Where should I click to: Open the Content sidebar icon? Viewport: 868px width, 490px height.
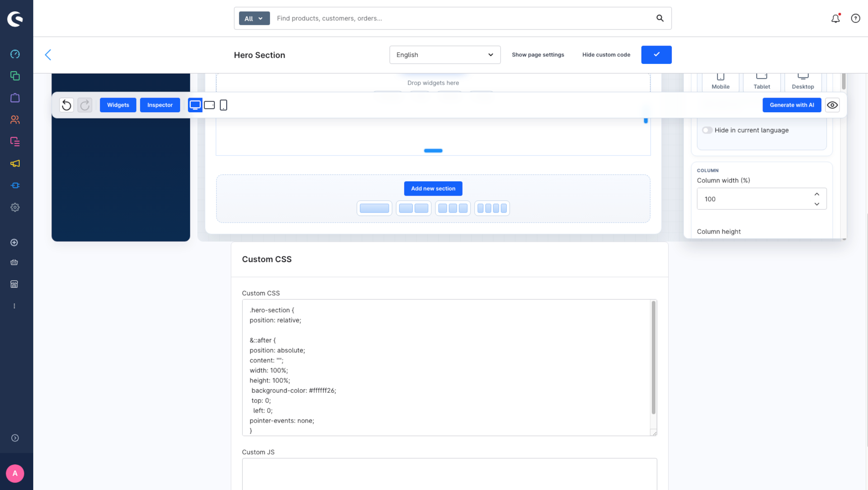[15, 142]
